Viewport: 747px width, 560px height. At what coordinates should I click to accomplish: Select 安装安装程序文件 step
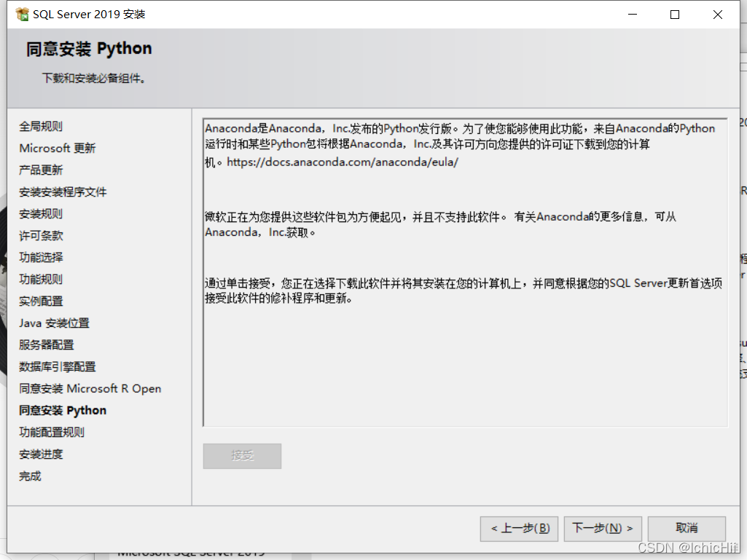pos(63,192)
